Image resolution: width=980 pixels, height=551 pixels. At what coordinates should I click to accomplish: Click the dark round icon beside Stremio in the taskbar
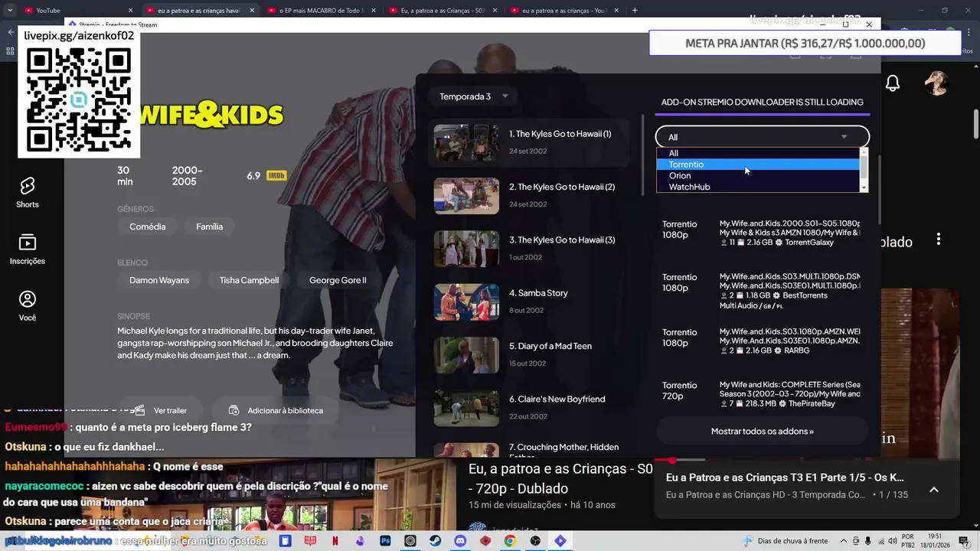(535, 541)
